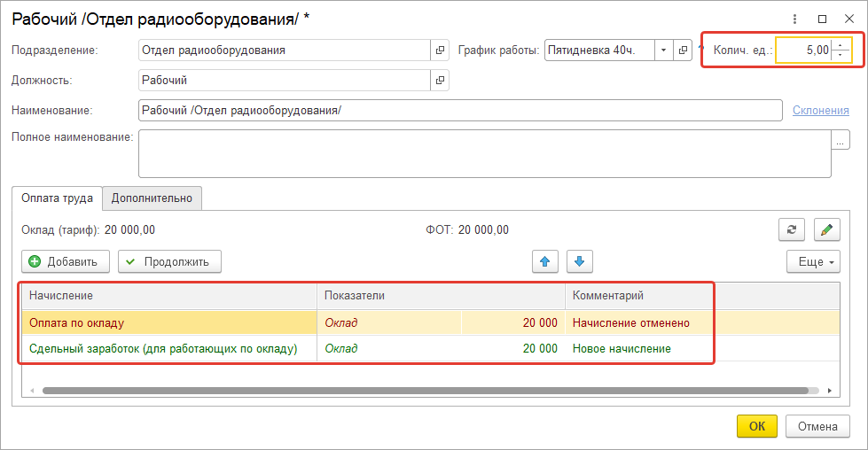Open the Подразделение field's form icon
Image resolution: width=868 pixels, height=450 pixels.
click(440, 50)
